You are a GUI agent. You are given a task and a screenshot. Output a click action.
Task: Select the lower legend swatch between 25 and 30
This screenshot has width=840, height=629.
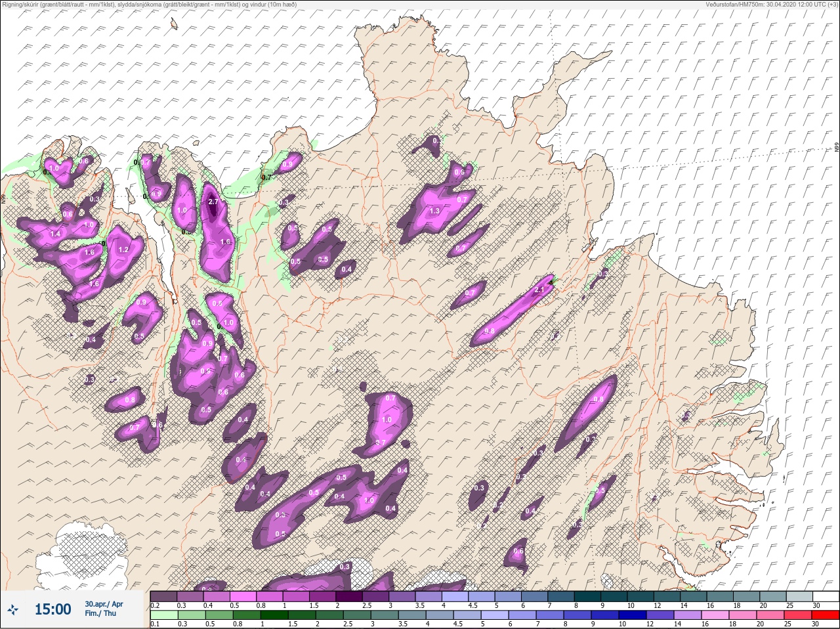coord(799,615)
